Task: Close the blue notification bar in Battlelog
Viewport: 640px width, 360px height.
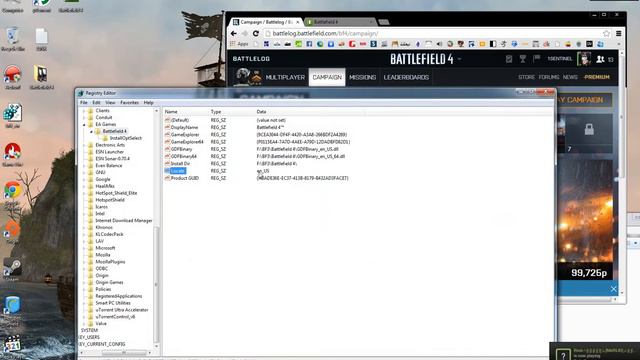Action: point(613,289)
